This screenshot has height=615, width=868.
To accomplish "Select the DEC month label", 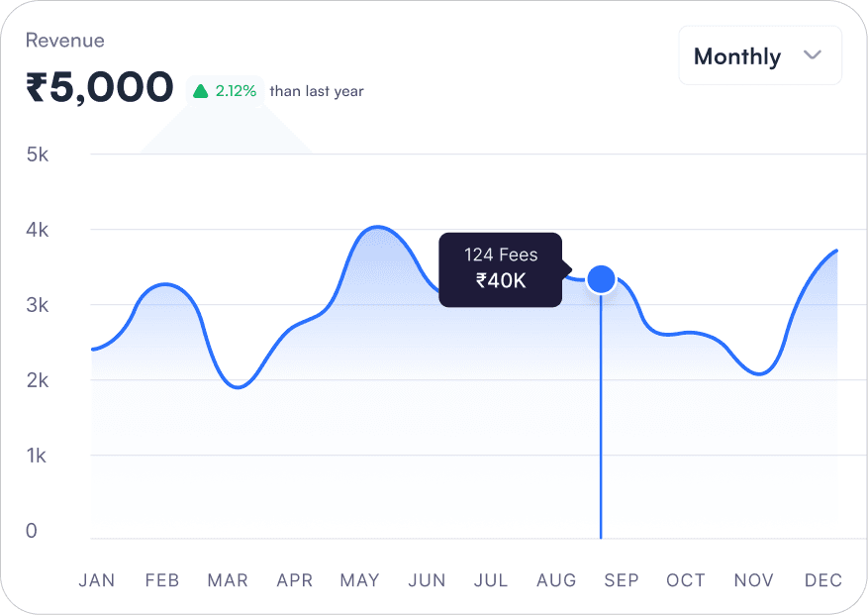I will (823, 580).
